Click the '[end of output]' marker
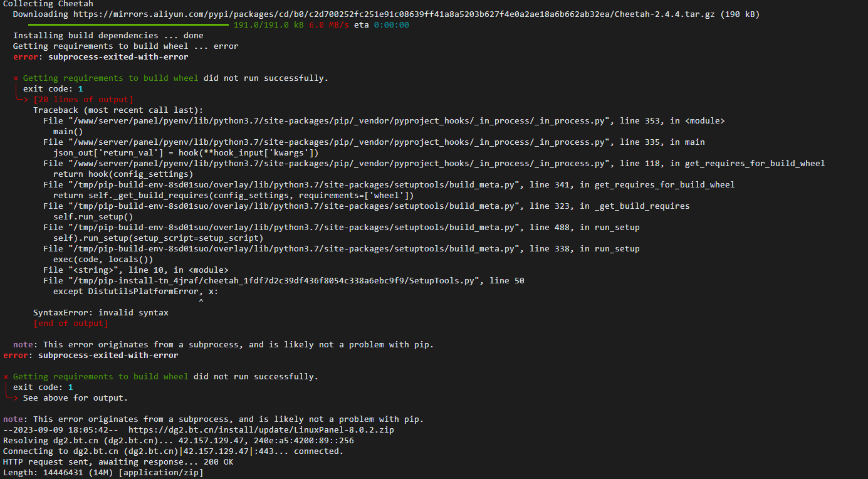868x479 pixels. tap(71, 324)
